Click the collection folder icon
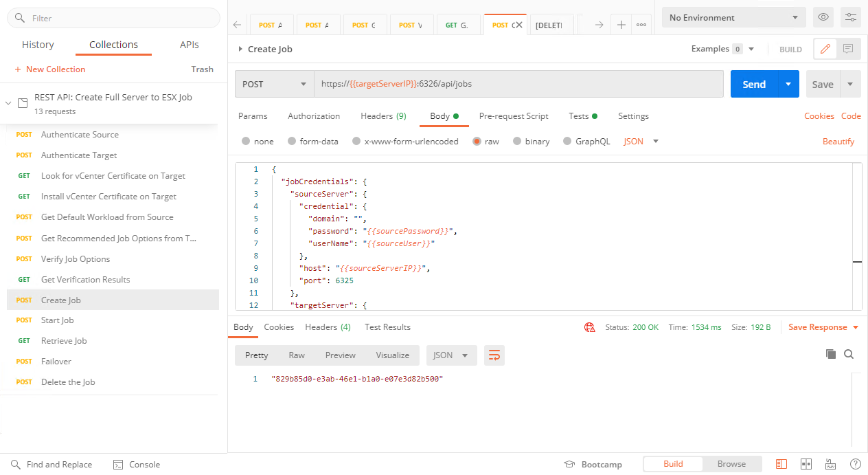This screenshot has height=475, width=868. pyautogui.click(x=23, y=103)
